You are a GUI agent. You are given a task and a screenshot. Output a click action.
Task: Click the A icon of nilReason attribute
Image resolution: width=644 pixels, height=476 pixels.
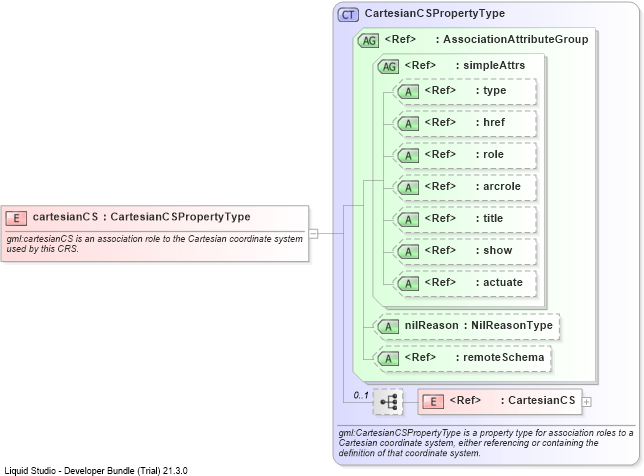(388, 327)
